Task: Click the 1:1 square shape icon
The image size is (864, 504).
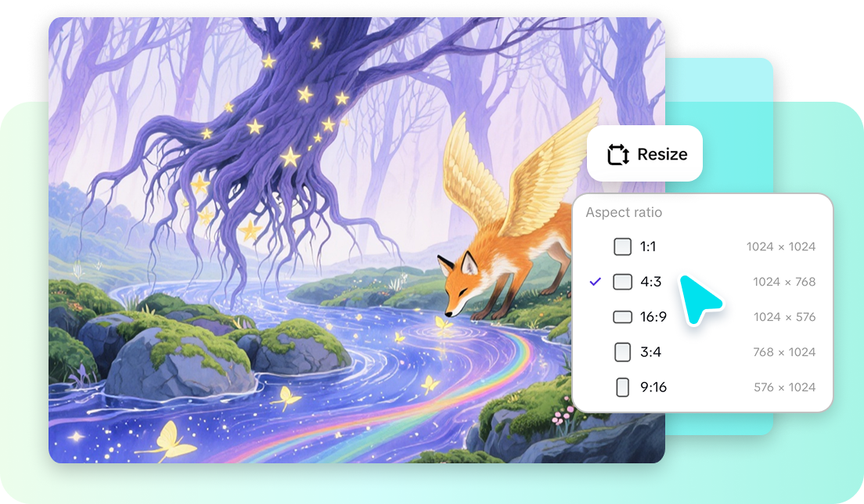Action: pyautogui.click(x=623, y=247)
